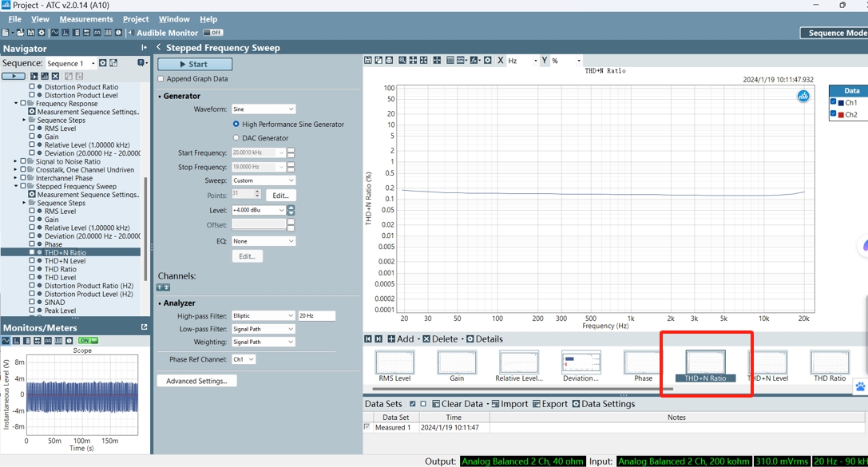Image resolution: width=868 pixels, height=467 pixels.
Task: Click the zoom magnifier icon in graph toolbar
Action: pyautogui.click(x=402, y=61)
